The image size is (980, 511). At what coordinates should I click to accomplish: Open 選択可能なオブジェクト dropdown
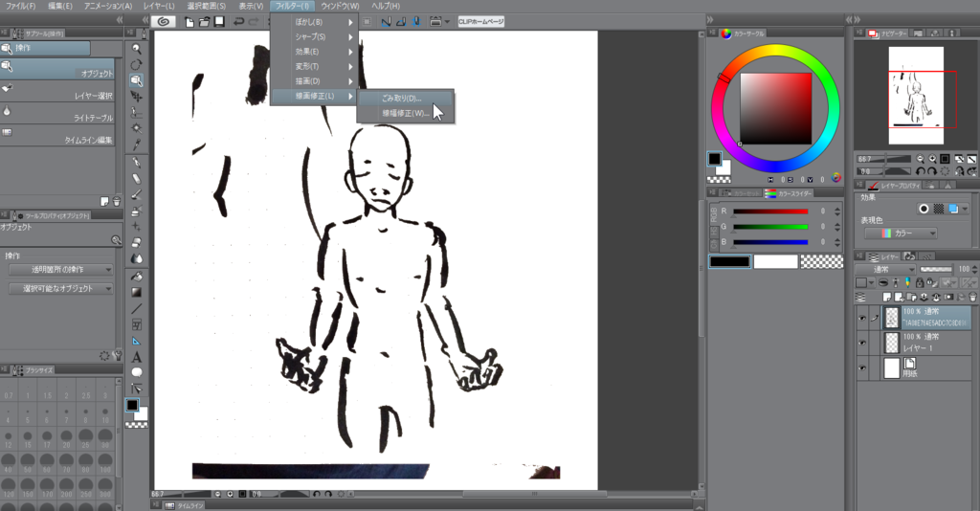(x=61, y=289)
